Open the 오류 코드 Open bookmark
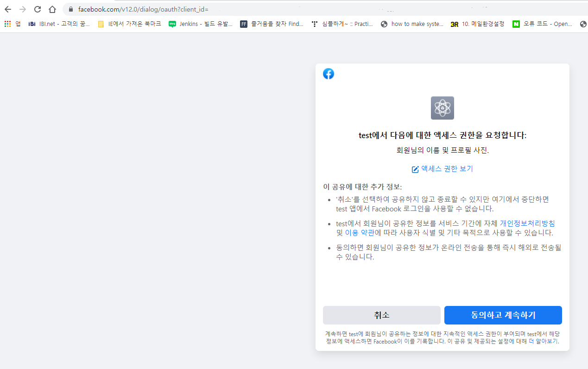588x369 pixels. coord(543,24)
